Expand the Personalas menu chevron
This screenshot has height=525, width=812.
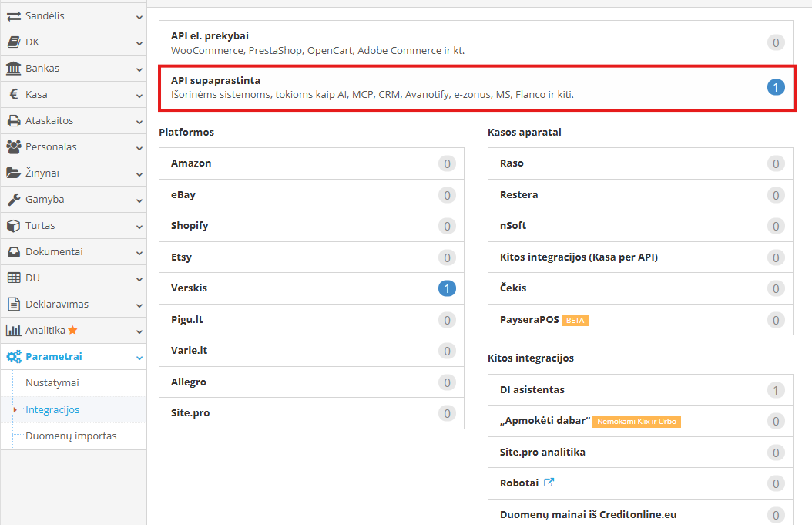[139, 148]
